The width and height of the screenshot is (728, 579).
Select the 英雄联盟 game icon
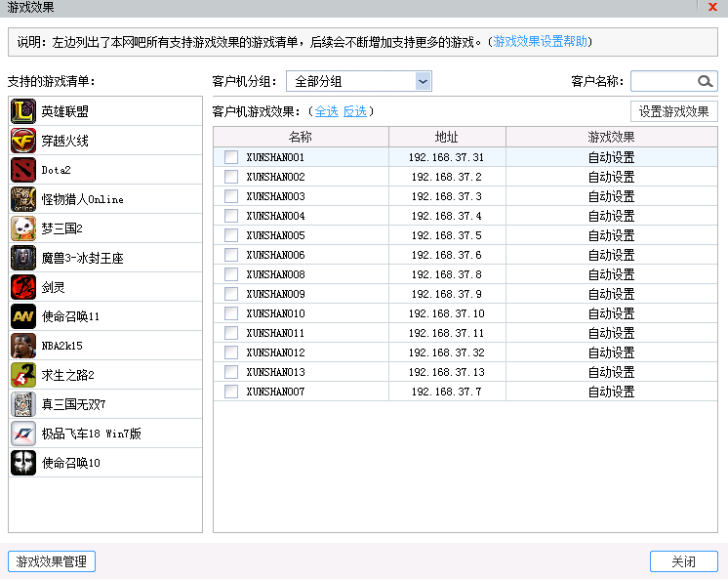tap(23, 111)
